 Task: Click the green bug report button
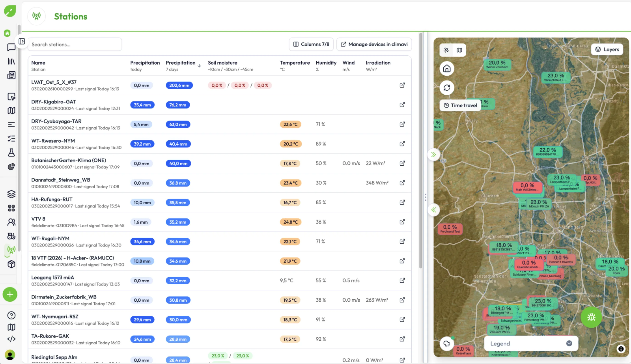point(591,317)
